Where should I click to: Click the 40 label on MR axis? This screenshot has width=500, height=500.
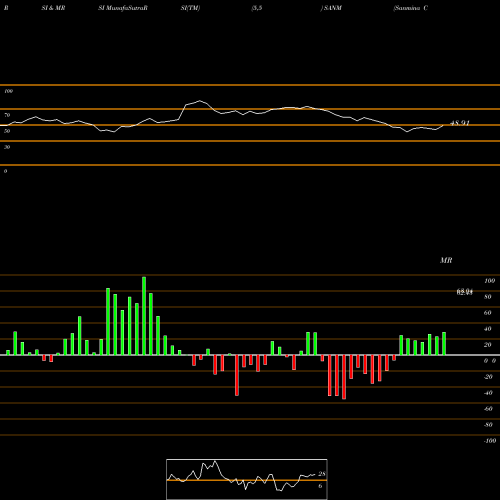point(488,329)
